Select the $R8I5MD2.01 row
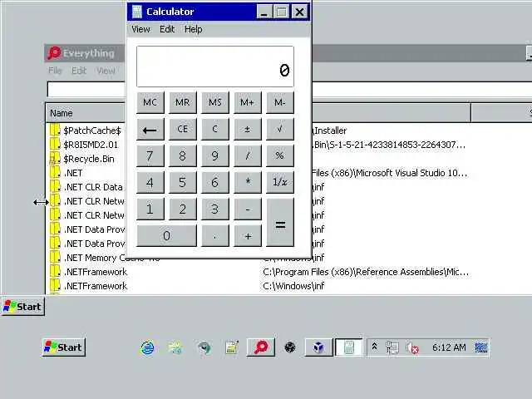532x399 pixels. point(289,145)
